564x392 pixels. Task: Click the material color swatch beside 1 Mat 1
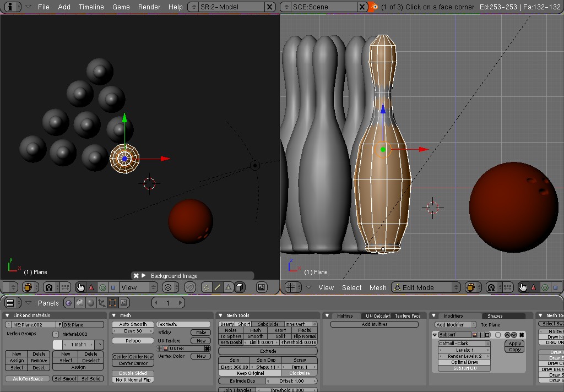(57, 345)
